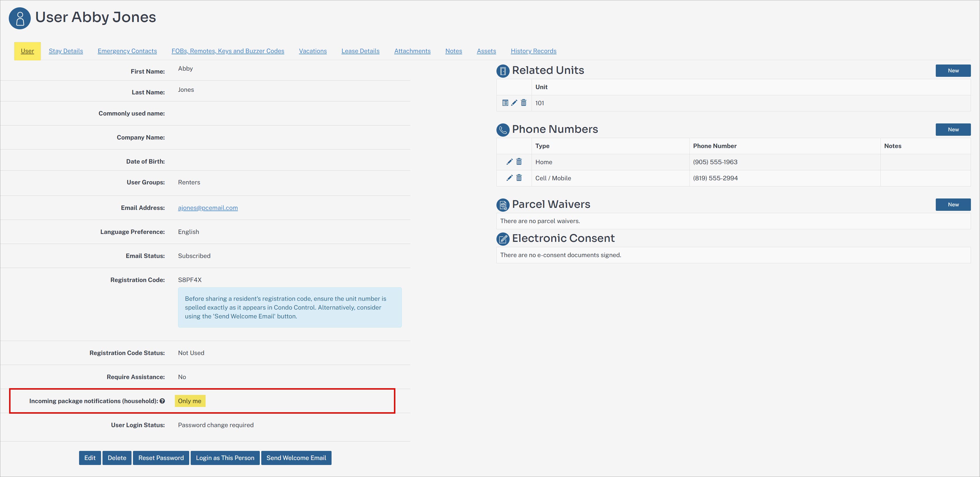Click the 'Subscribed' email status value
Image resolution: width=980 pixels, height=477 pixels.
tap(194, 256)
